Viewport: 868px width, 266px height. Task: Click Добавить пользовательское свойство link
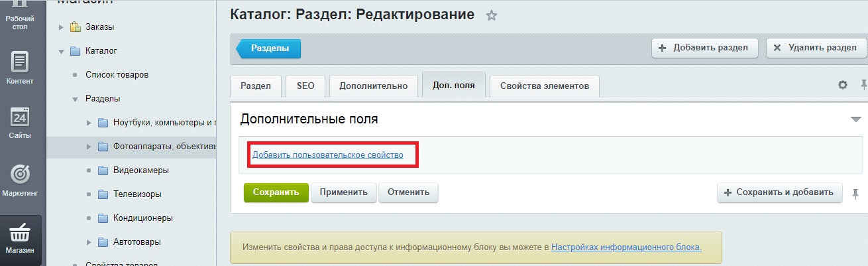pyautogui.click(x=327, y=155)
